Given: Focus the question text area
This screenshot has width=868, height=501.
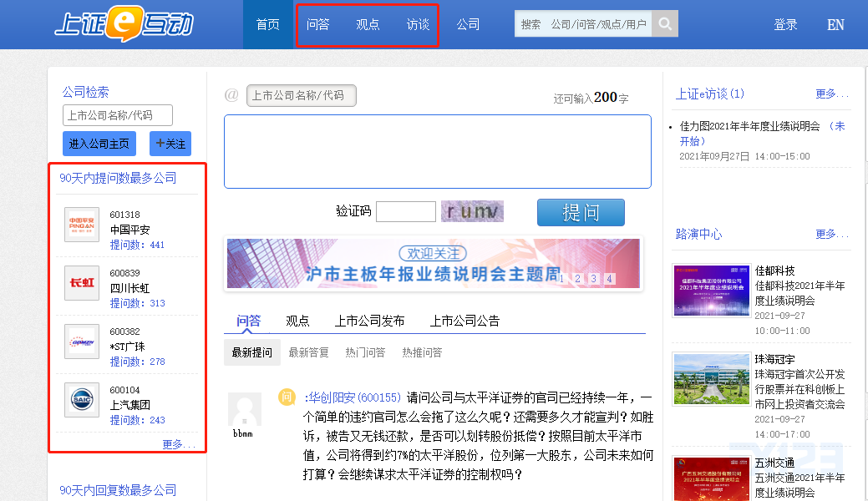Looking at the screenshot, I should pos(437,152).
